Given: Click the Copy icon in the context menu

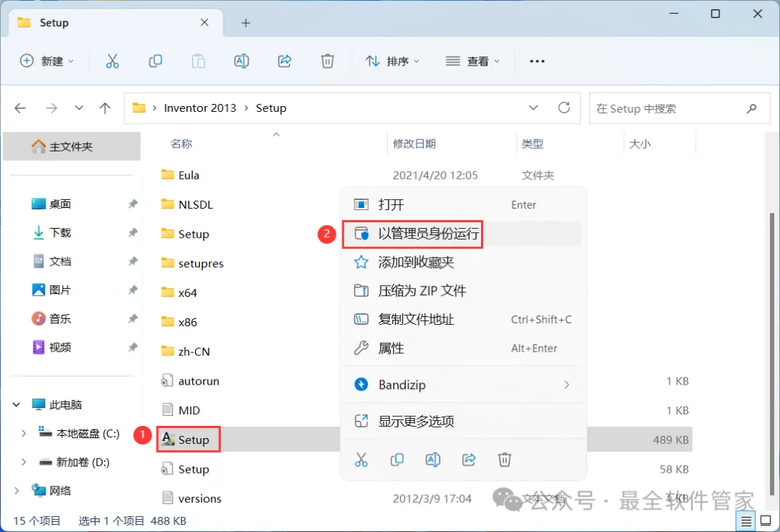Looking at the screenshot, I should [397, 459].
